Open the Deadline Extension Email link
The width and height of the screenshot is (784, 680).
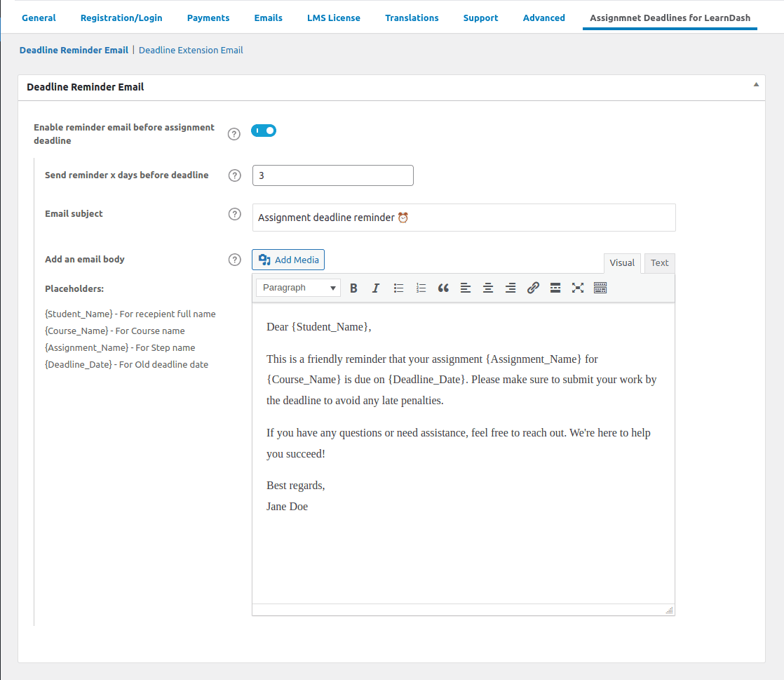coord(191,50)
